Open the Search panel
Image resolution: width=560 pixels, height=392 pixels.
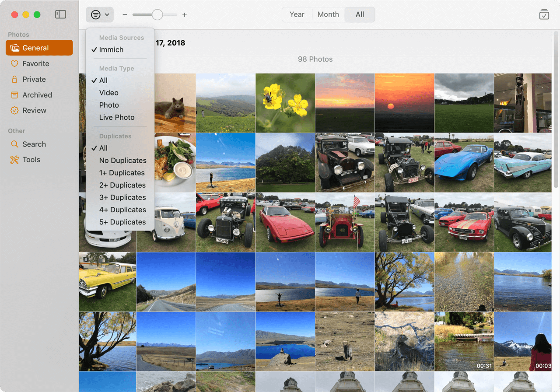click(34, 144)
